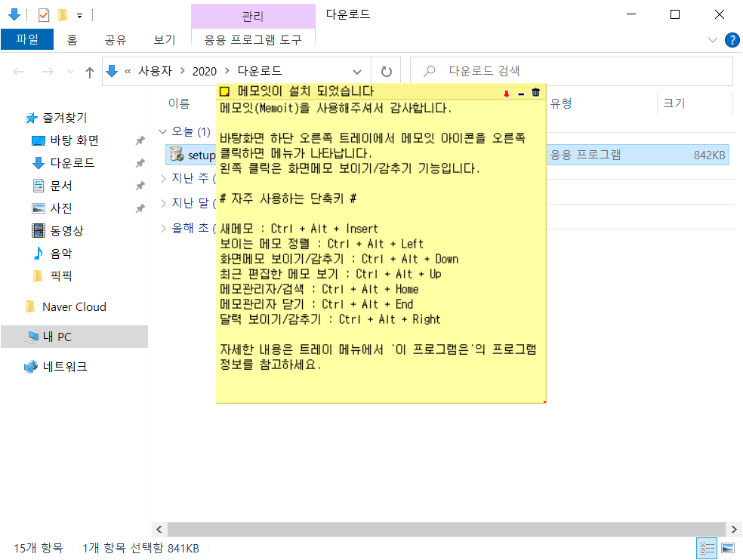Sort by the 유형 column header
The height and width of the screenshot is (560, 743).
[561, 103]
